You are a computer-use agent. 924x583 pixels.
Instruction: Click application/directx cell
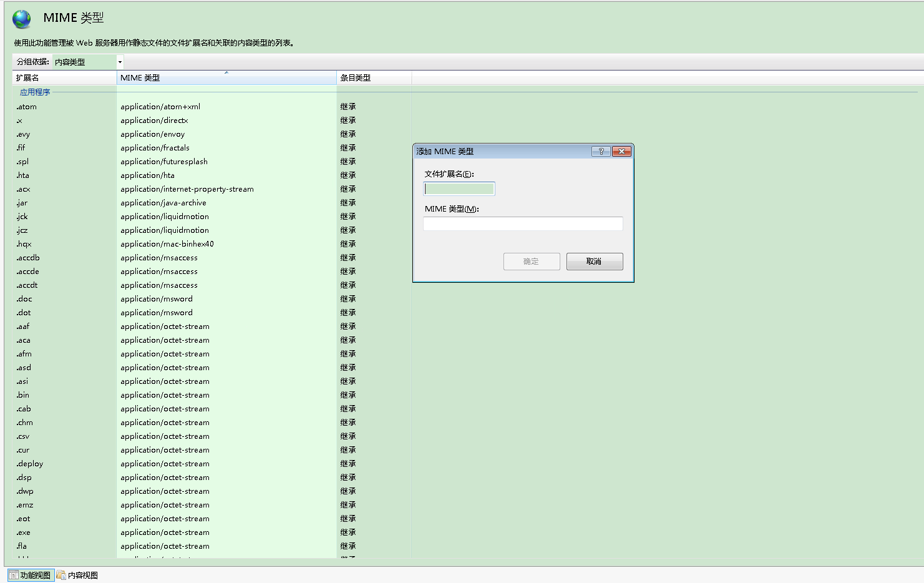tap(154, 120)
